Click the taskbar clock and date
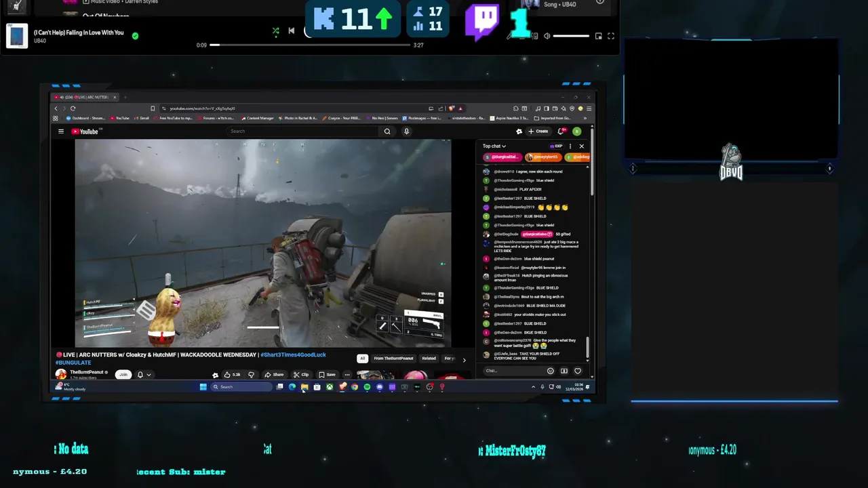Image resolution: width=868 pixels, height=488 pixels. coord(573,387)
